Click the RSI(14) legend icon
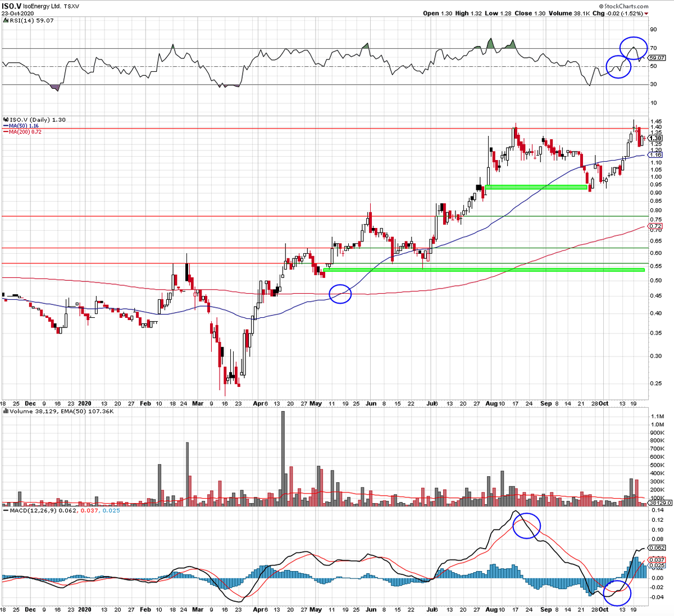The height and width of the screenshot is (616, 674). pyautogui.click(x=6, y=20)
